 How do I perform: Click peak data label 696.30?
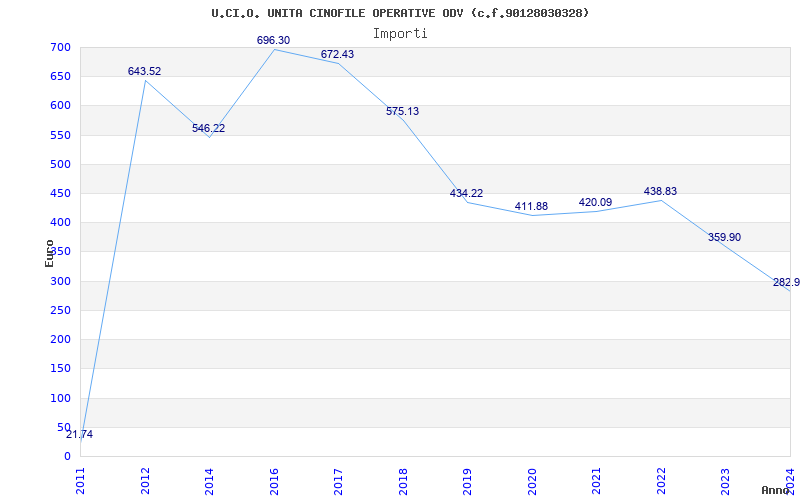(273, 40)
